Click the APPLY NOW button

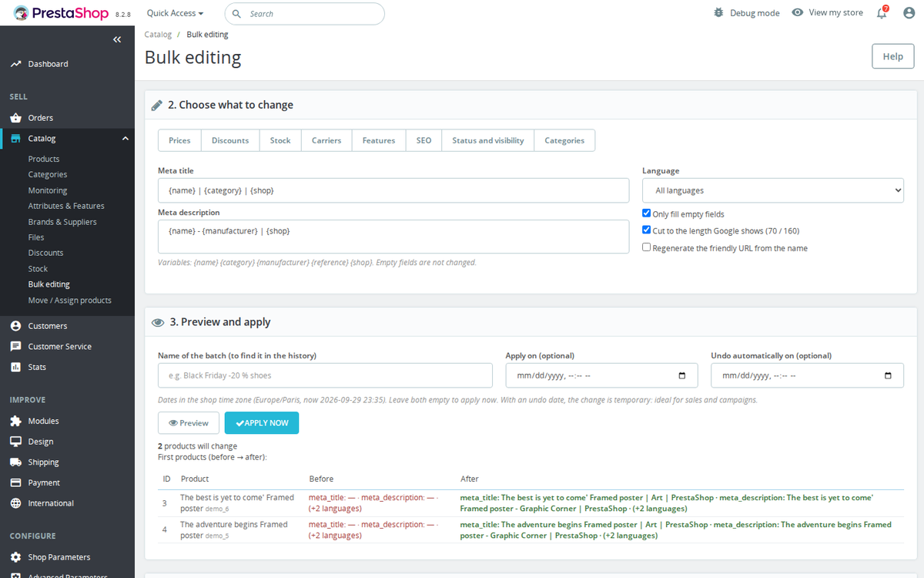pyautogui.click(x=262, y=423)
